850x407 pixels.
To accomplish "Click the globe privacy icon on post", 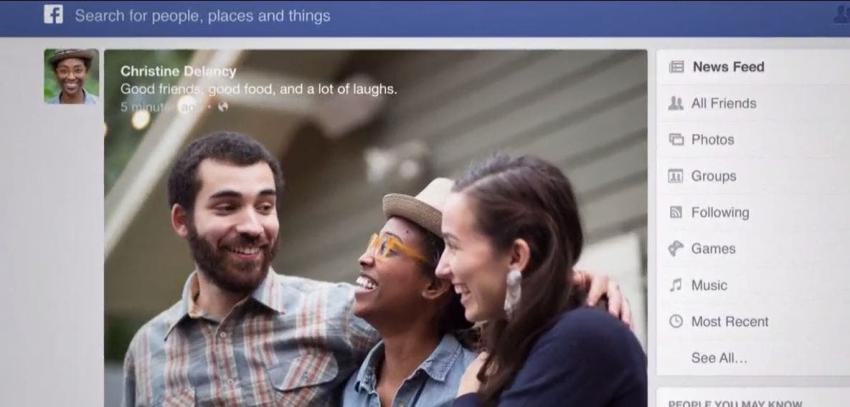I will pyautogui.click(x=223, y=107).
